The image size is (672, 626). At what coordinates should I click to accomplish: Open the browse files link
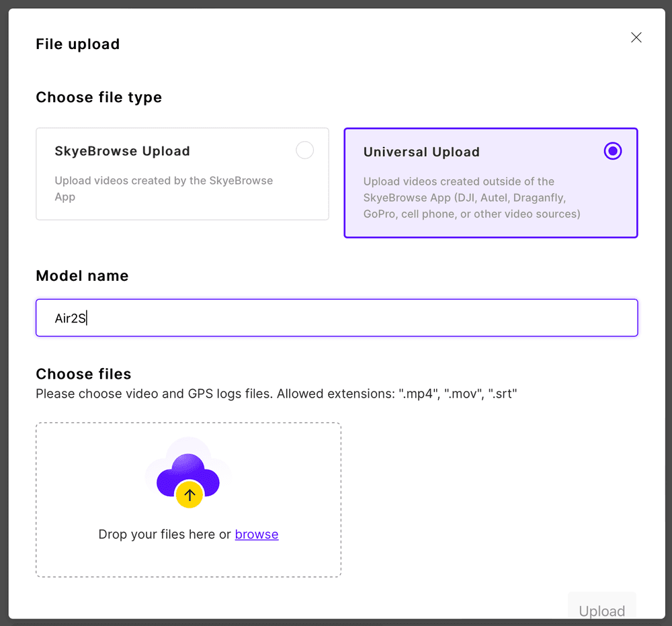pyautogui.click(x=257, y=535)
